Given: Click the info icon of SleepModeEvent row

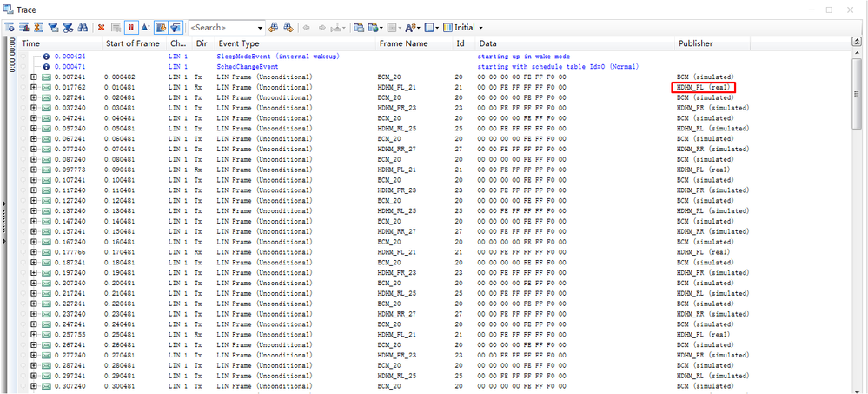Looking at the screenshot, I should coord(46,57).
